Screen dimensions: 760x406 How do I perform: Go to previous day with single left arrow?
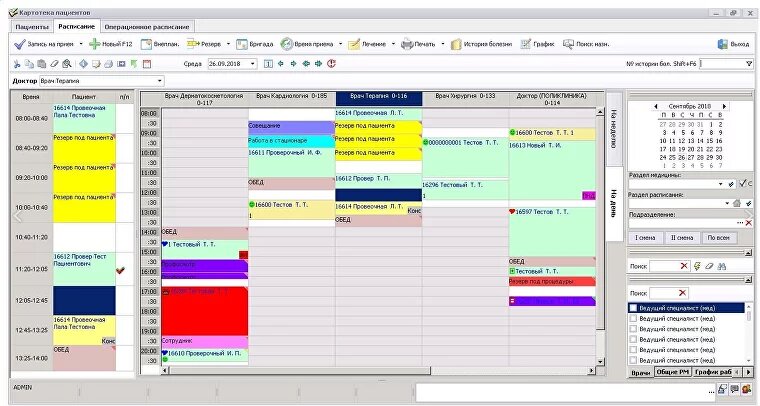click(x=281, y=63)
